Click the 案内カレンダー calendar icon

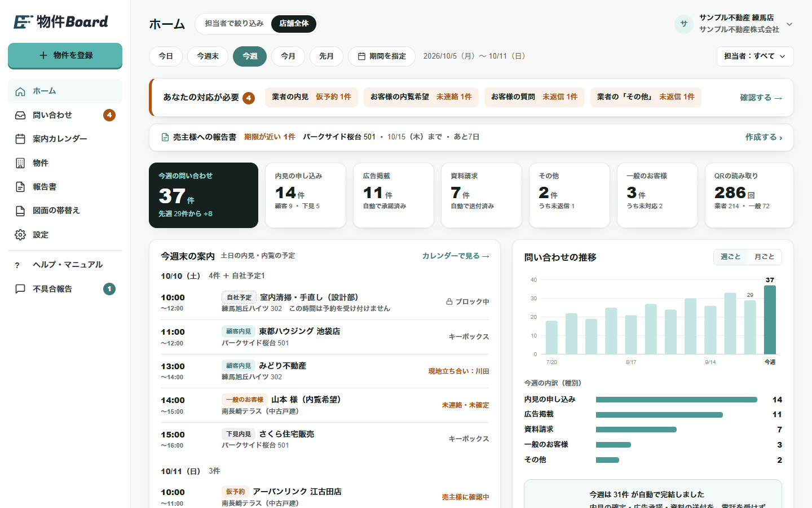(x=20, y=139)
